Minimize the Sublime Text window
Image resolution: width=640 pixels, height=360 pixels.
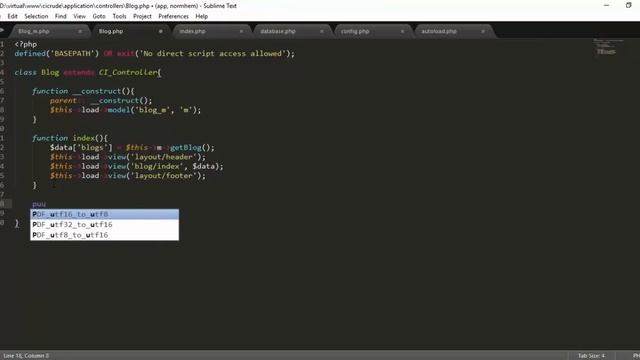(x=606, y=5)
